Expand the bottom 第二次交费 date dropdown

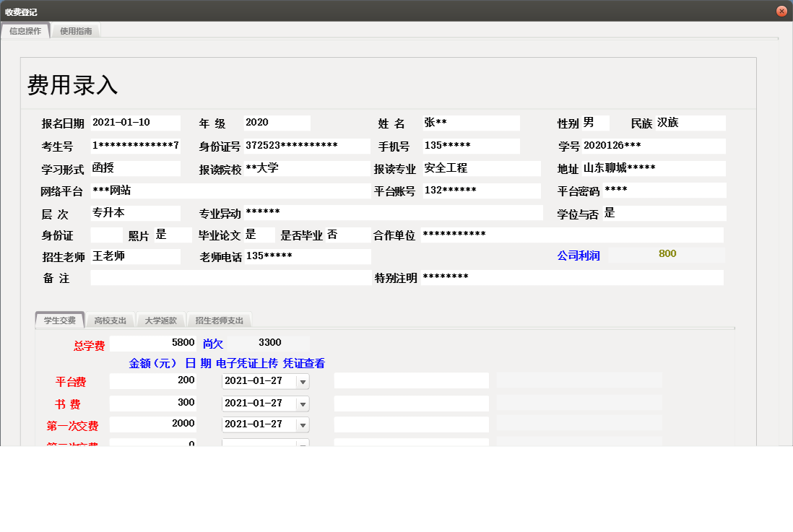[303, 443]
